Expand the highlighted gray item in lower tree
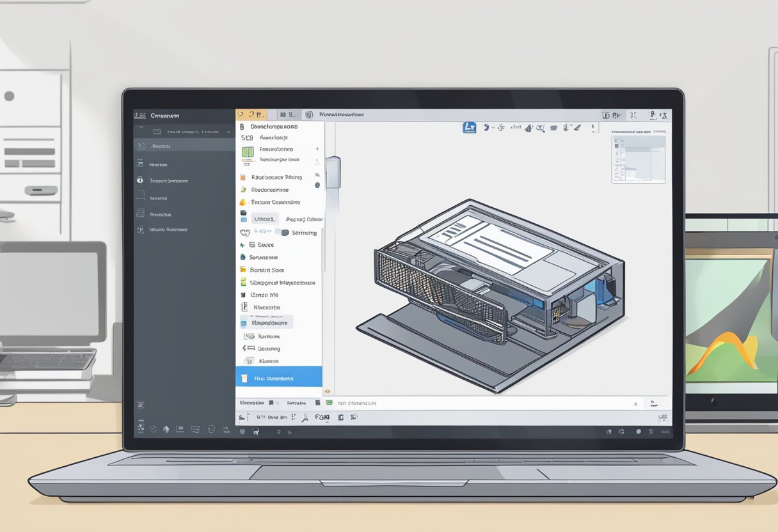Image resolution: width=778 pixels, height=532 pixels. point(266,322)
